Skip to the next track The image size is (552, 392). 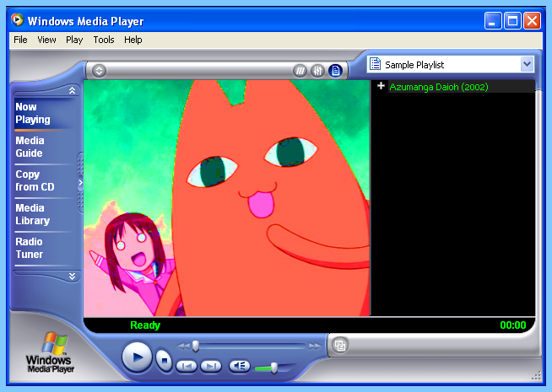click(x=211, y=367)
